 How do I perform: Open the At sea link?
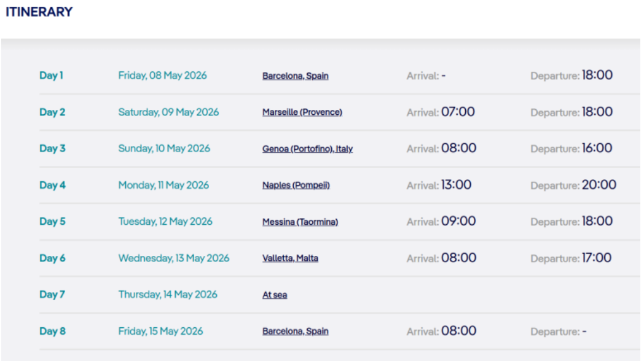tap(275, 295)
